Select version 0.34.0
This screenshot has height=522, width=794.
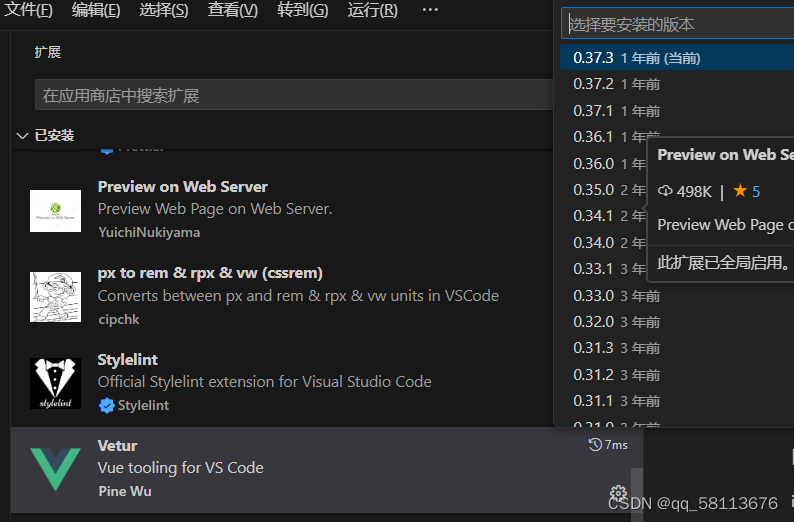604,243
